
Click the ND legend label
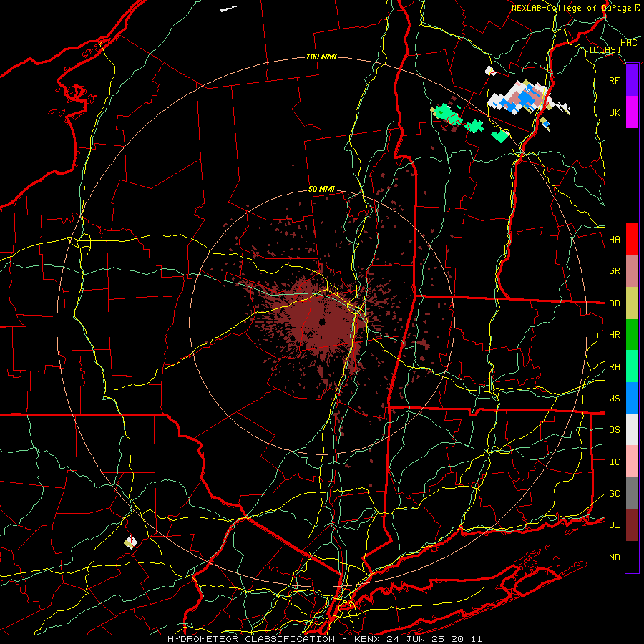point(615,557)
